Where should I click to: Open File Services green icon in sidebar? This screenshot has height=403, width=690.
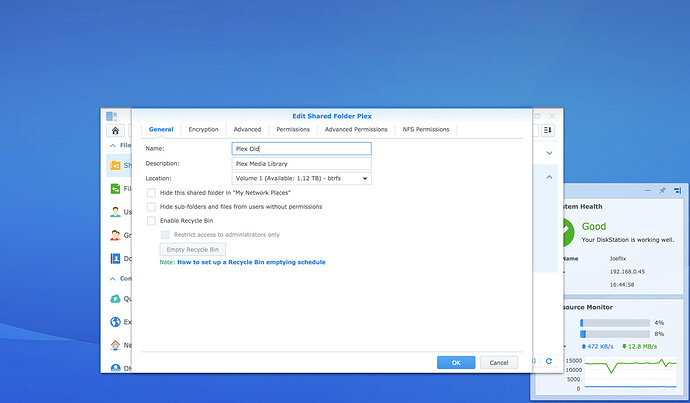coord(115,189)
